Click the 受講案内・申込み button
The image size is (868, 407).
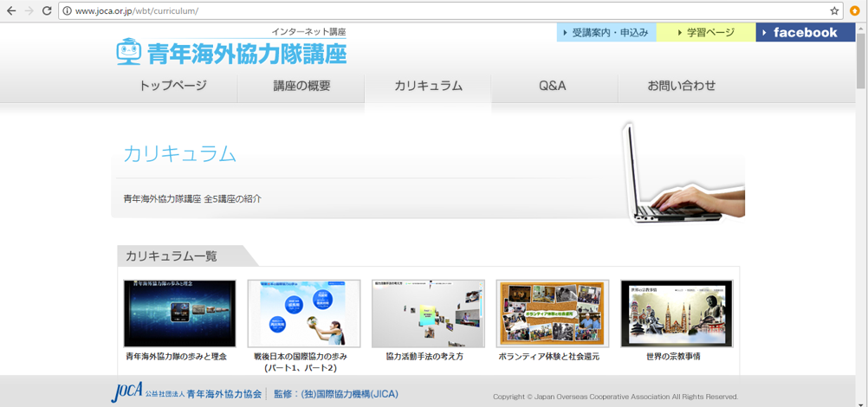click(606, 33)
